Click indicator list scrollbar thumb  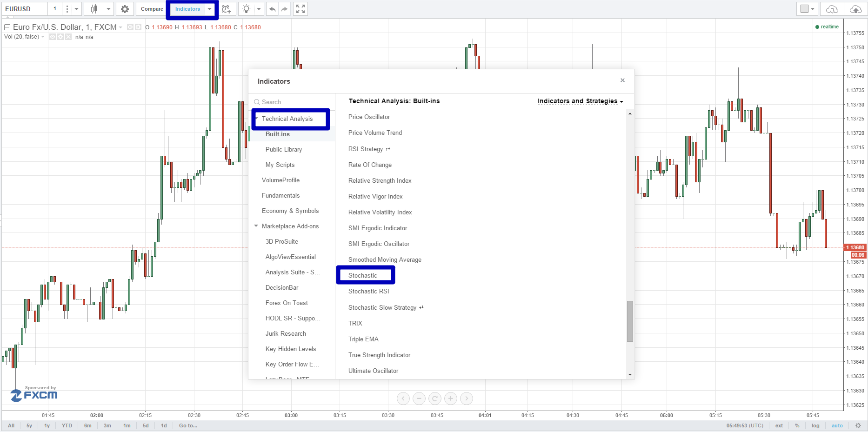click(630, 321)
